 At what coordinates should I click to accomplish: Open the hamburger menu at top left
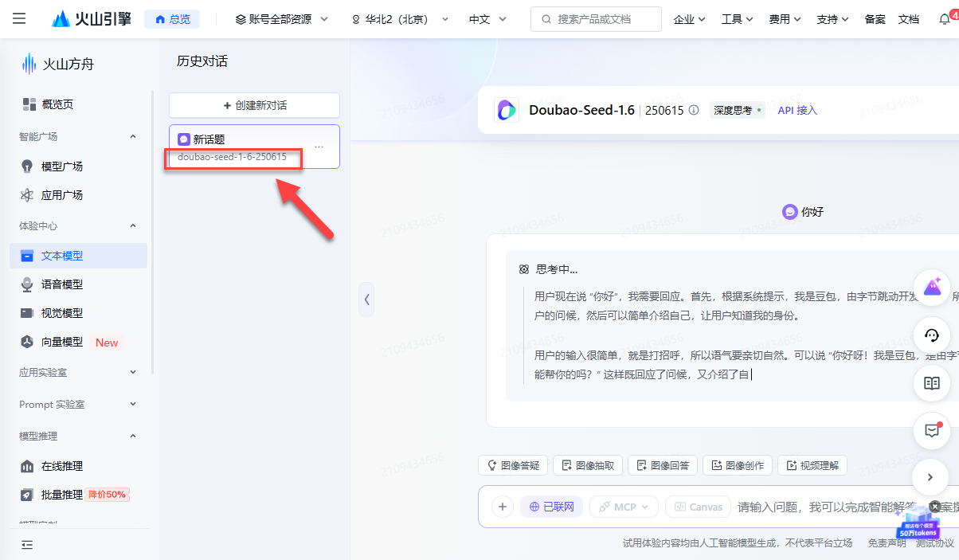coord(20,18)
